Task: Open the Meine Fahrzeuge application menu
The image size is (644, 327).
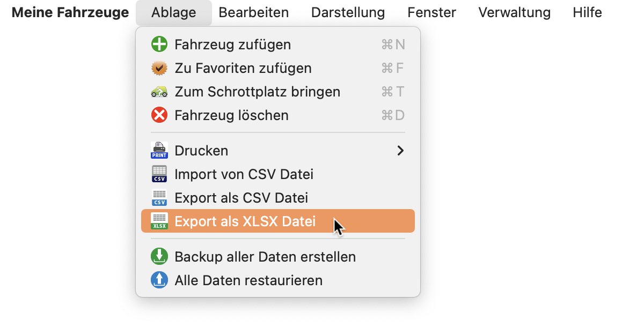Action: coord(70,12)
